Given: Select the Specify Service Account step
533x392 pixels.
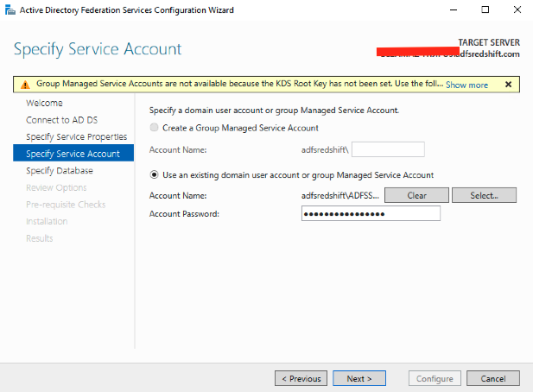Looking at the screenshot, I should point(73,153).
